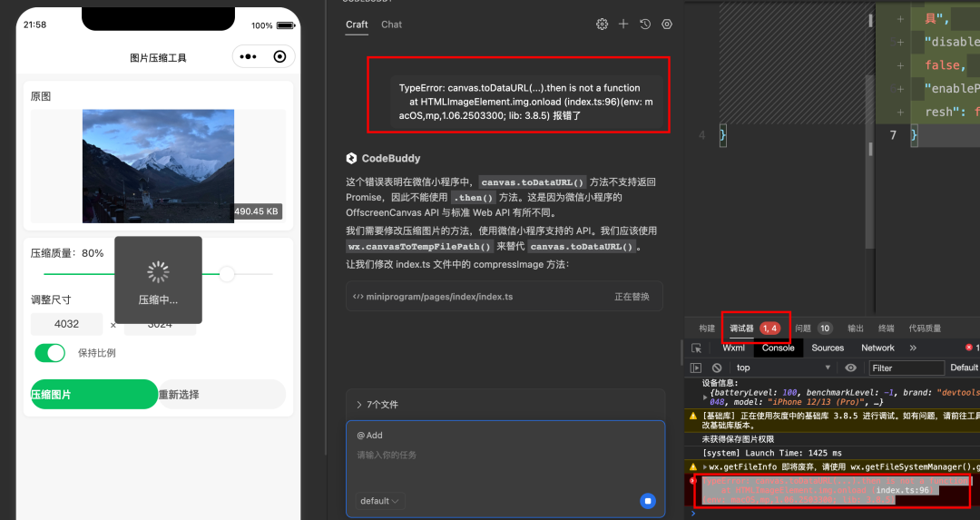The image size is (980, 520).
Task: Click the 图片压缩工具 page title
Action: 158,57
